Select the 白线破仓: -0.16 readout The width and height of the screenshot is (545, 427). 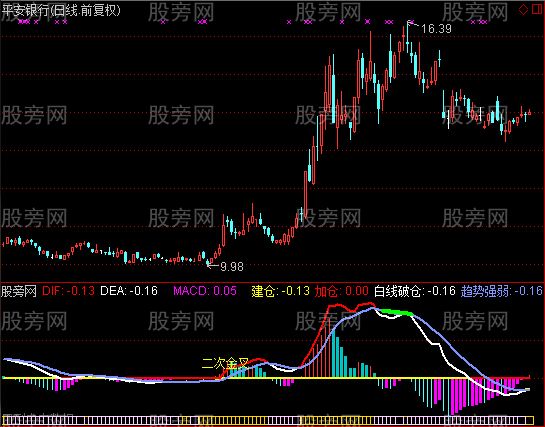(415, 291)
